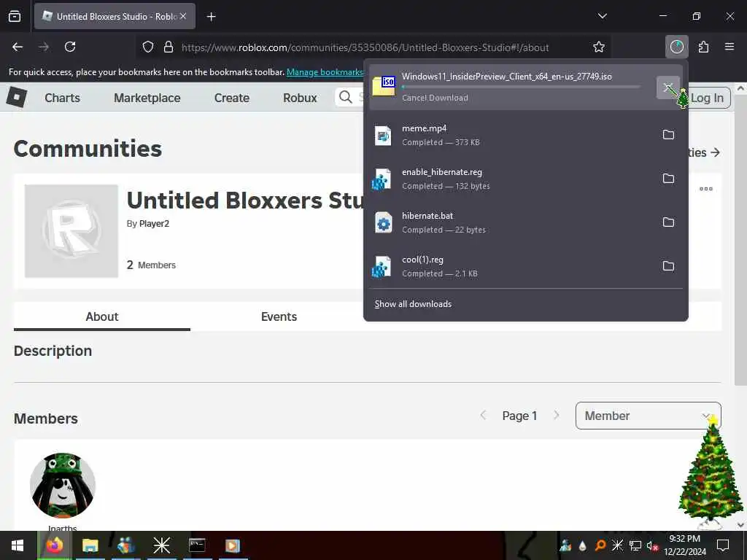Click the URL address bar

tap(365, 47)
